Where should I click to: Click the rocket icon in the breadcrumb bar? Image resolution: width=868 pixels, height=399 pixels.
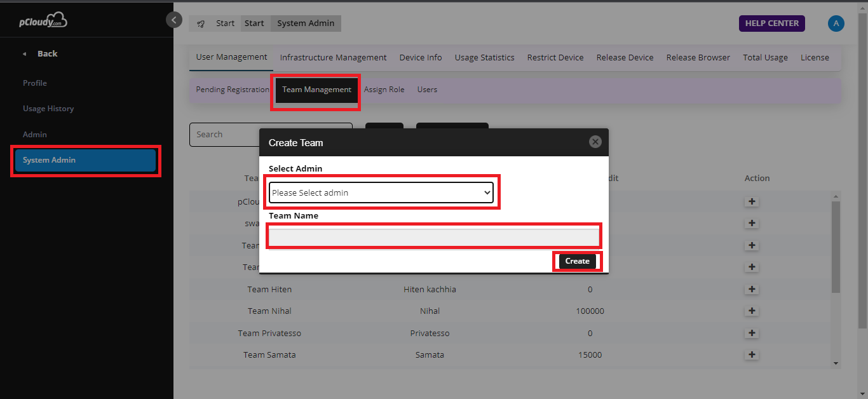click(201, 23)
